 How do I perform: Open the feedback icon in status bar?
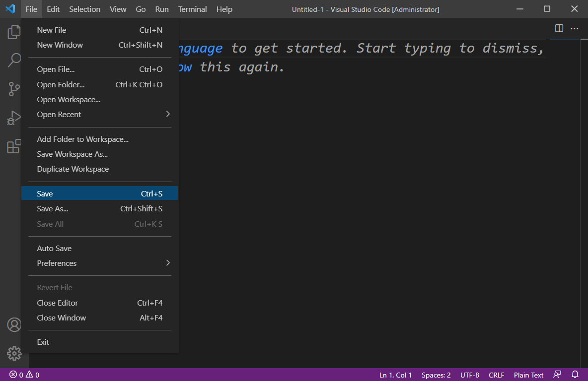557,375
